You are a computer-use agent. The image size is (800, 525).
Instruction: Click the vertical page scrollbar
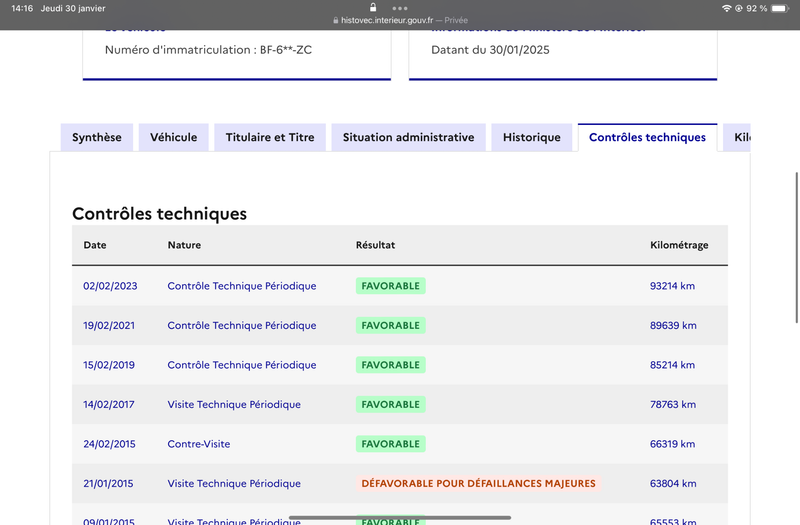[796, 247]
